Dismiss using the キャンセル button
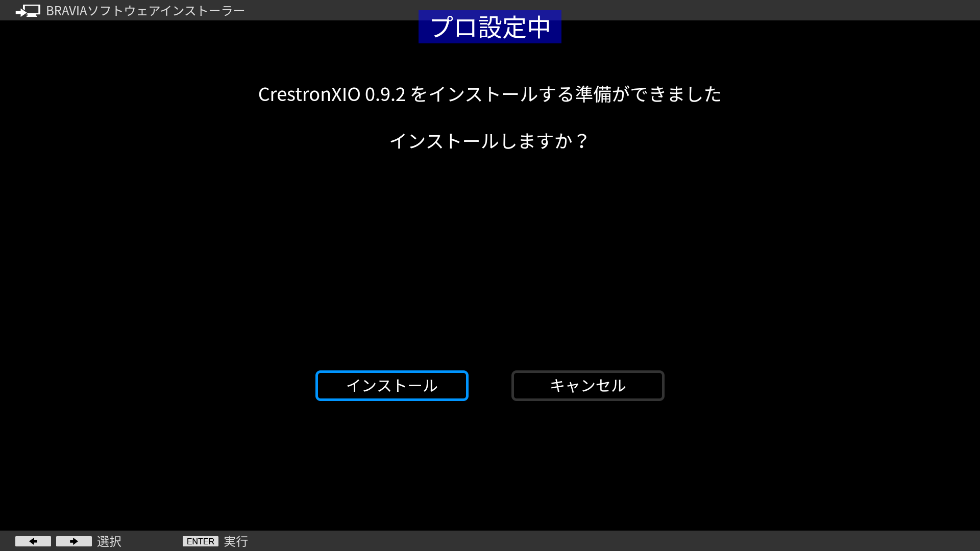 click(x=587, y=386)
